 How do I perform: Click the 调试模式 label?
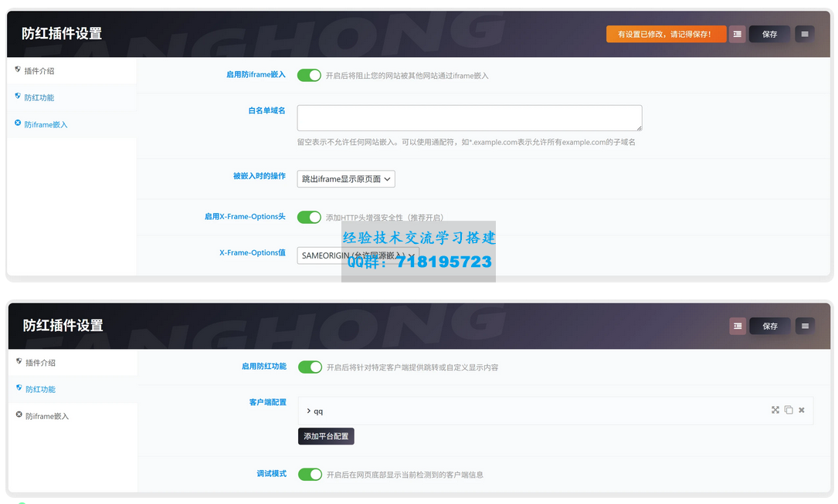pos(272,474)
